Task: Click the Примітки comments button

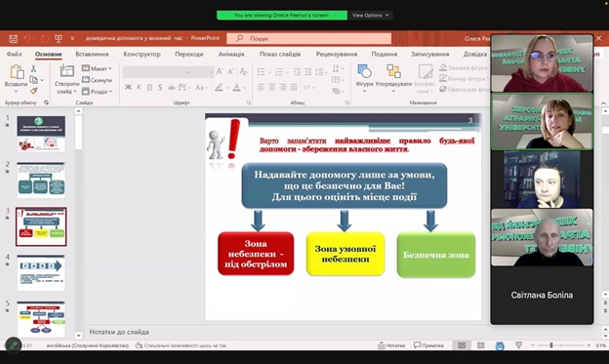Action: [x=428, y=344]
